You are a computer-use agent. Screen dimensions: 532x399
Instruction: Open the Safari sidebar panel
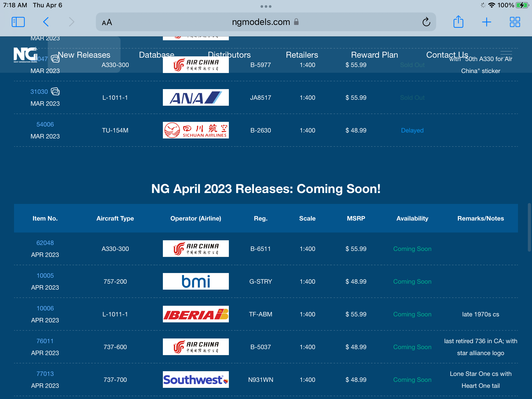click(x=18, y=22)
